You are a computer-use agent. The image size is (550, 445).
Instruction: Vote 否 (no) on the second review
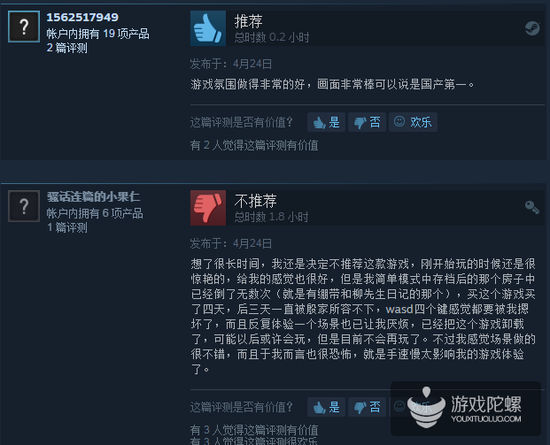(367, 407)
